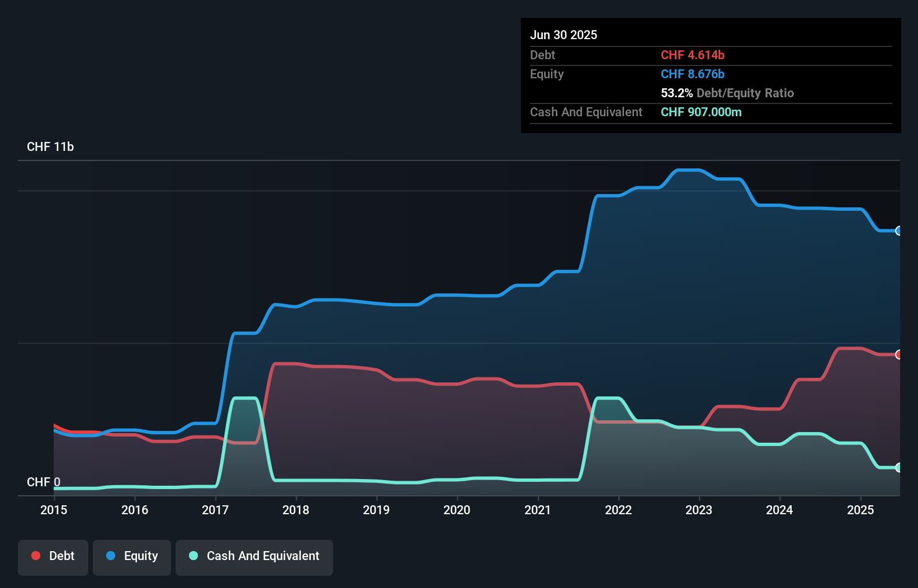The width and height of the screenshot is (918, 588).
Task: Click the blue Equity dot in the legend
Action: (111, 556)
